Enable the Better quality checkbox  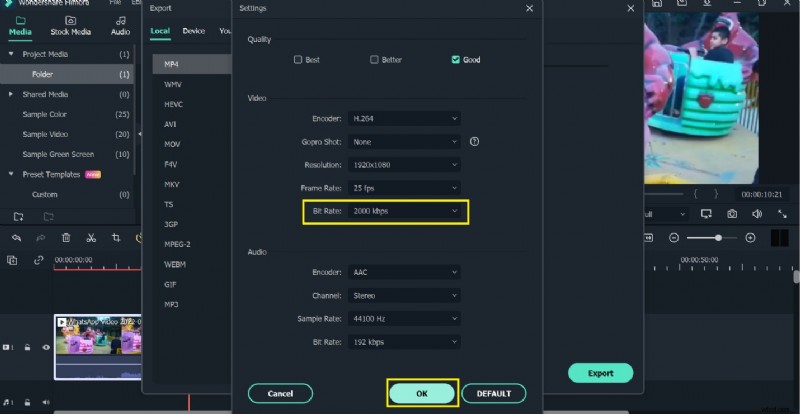pyautogui.click(x=375, y=60)
